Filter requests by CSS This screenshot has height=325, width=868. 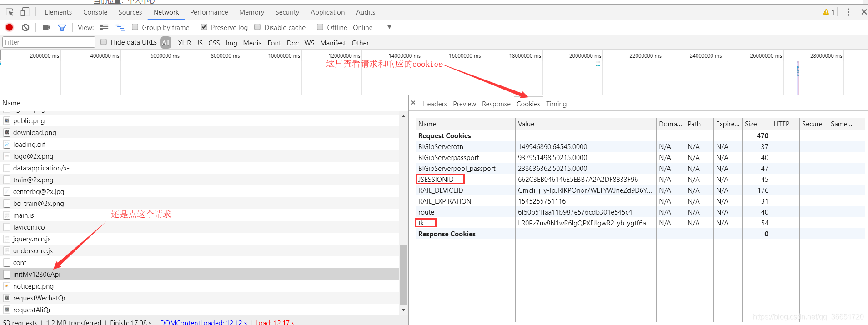[x=214, y=43]
